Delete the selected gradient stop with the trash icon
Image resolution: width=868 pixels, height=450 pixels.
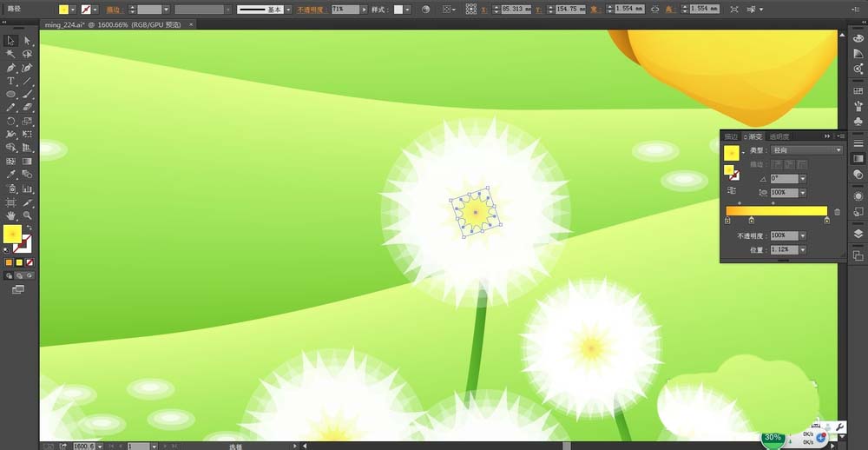coord(837,212)
